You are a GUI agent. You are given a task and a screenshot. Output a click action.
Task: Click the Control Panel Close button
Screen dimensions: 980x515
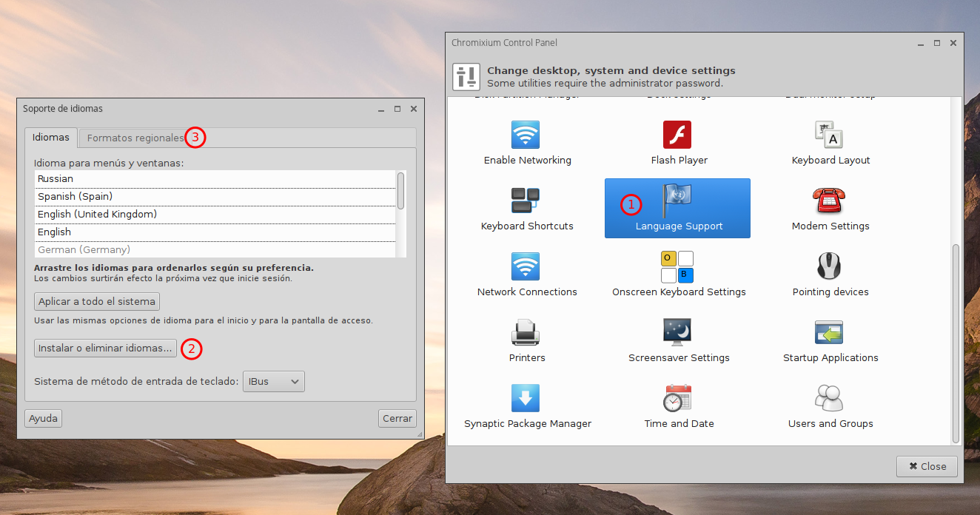point(927,466)
